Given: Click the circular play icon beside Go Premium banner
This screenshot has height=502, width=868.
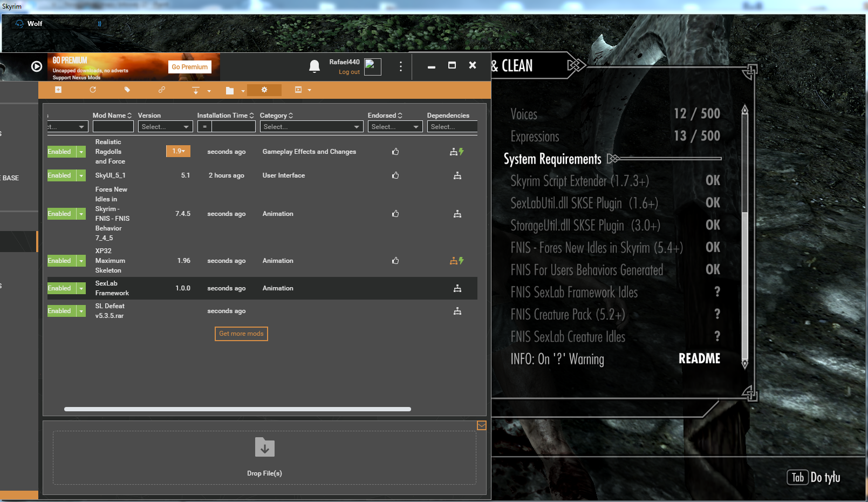Looking at the screenshot, I should (37, 66).
